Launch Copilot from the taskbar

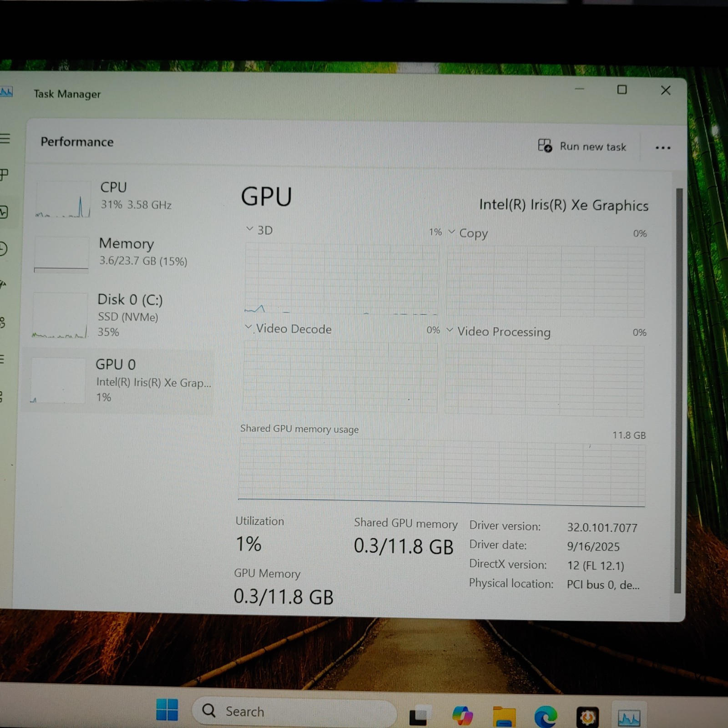(x=462, y=715)
